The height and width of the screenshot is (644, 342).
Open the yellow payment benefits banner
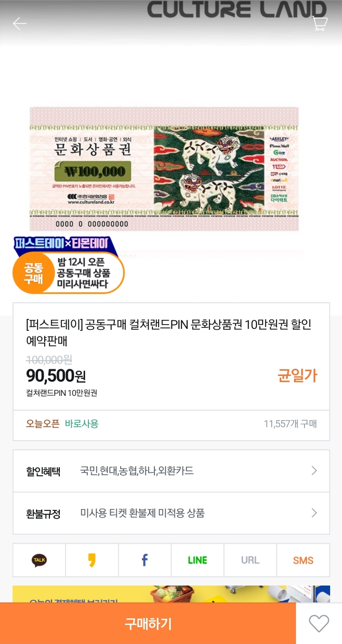[171, 595]
